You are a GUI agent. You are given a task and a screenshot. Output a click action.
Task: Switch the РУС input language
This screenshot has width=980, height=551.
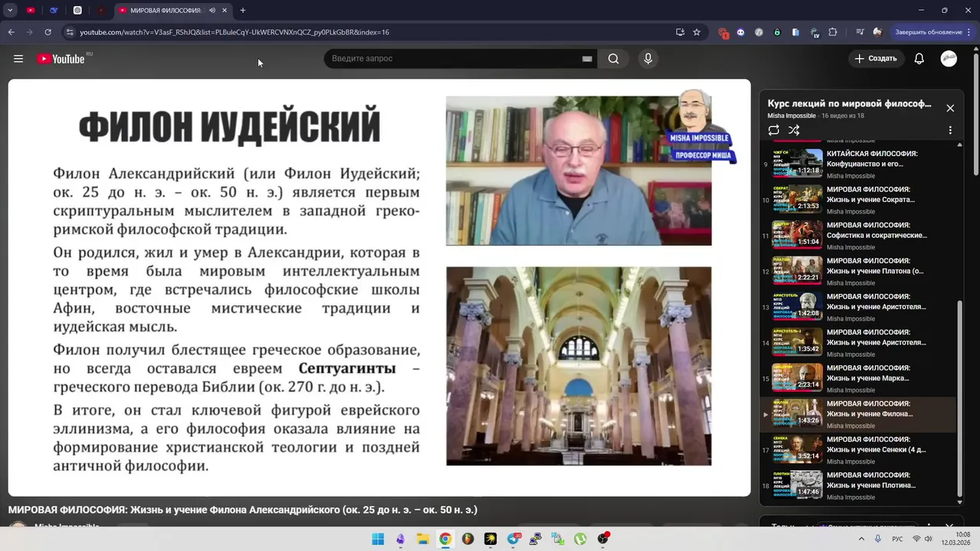[x=897, y=539]
